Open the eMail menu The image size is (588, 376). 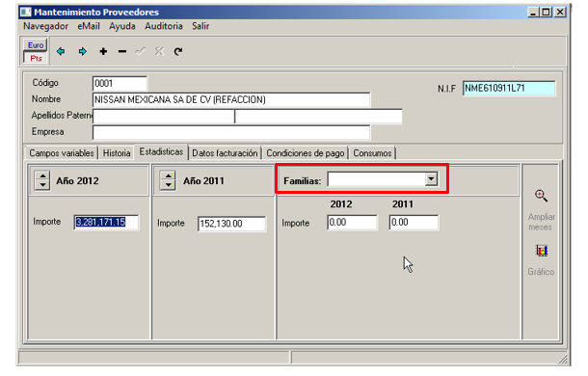pos(89,26)
